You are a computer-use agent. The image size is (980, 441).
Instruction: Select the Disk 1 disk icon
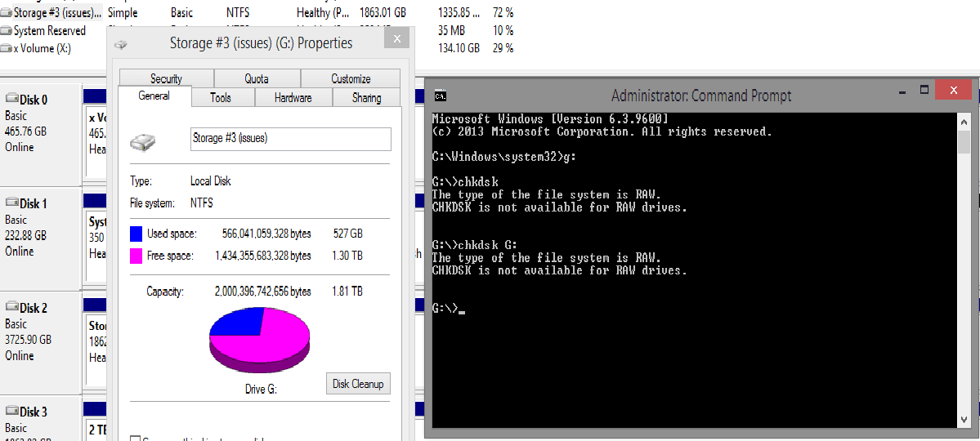pos(11,203)
